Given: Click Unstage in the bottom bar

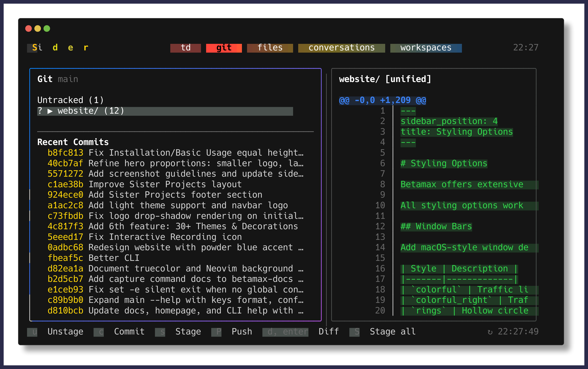Looking at the screenshot, I should 65,331.
